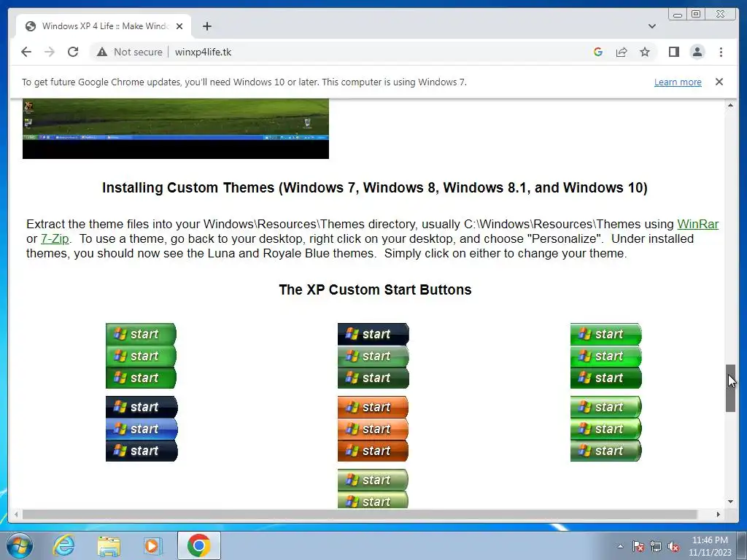The image size is (747, 560).
Task: Click the XP desktop screenshot thumbnail
Action: (x=176, y=128)
